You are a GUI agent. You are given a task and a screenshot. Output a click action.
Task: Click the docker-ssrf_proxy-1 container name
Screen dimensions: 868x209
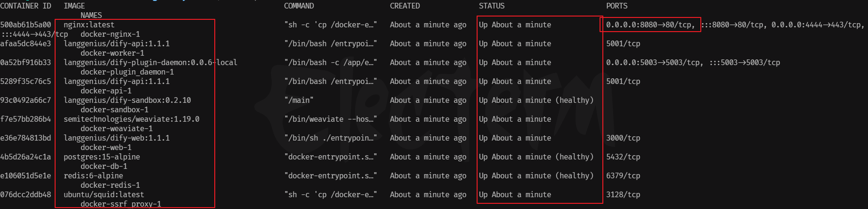(121, 204)
